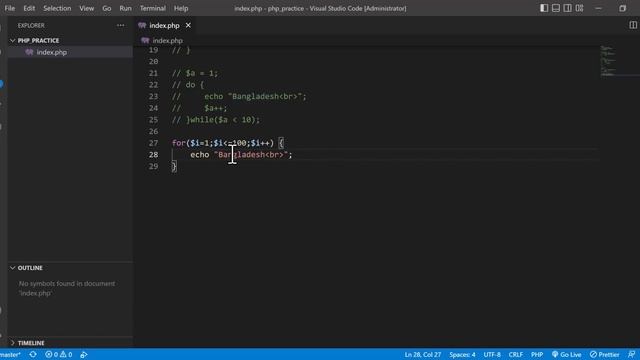Open the Edit menu

(29, 8)
